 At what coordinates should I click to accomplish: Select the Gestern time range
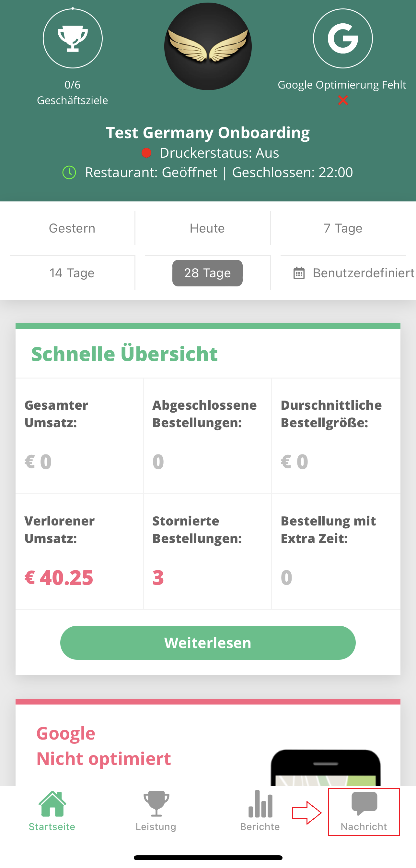(72, 228)
